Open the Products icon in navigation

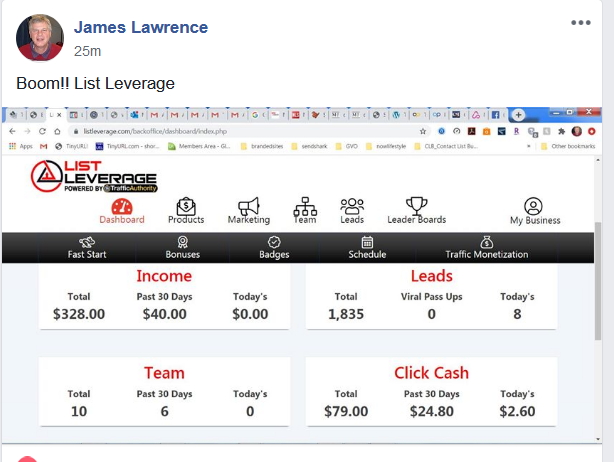[x=186, y=206]
